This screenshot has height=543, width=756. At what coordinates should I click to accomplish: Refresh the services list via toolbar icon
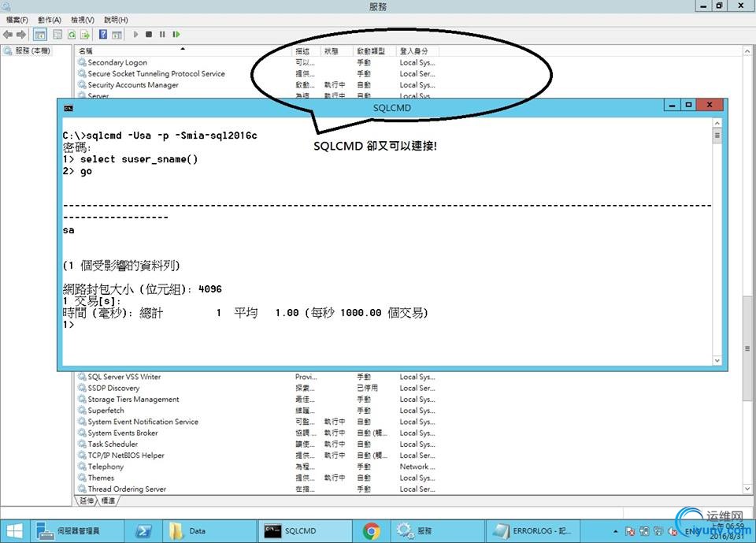(x=72, y=34)
